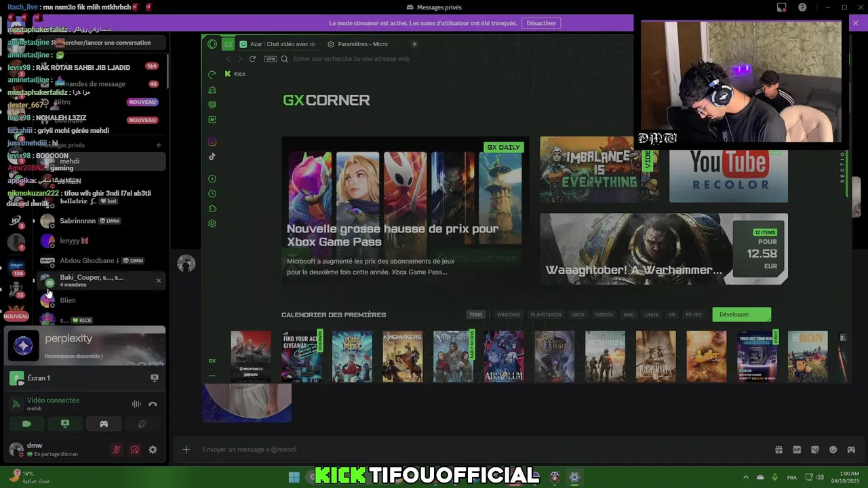
Task: Open the gift icon in the message bar
Action: click(x=778, y=449)
